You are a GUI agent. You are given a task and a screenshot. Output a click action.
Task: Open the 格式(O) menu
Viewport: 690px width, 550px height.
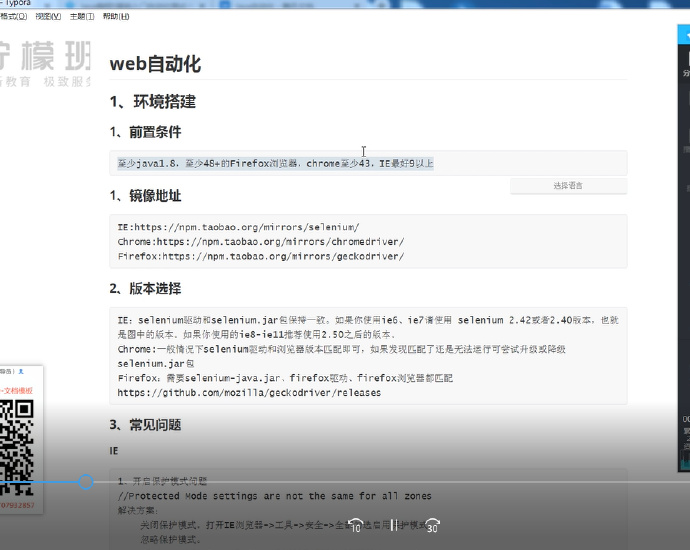[x=13, y=16]
